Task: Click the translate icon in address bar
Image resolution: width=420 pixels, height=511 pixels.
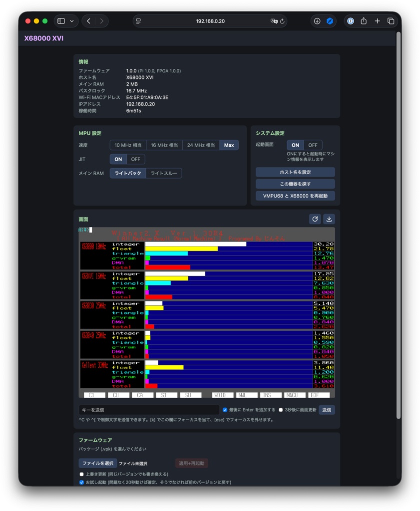Action: [x=274, y=21]
